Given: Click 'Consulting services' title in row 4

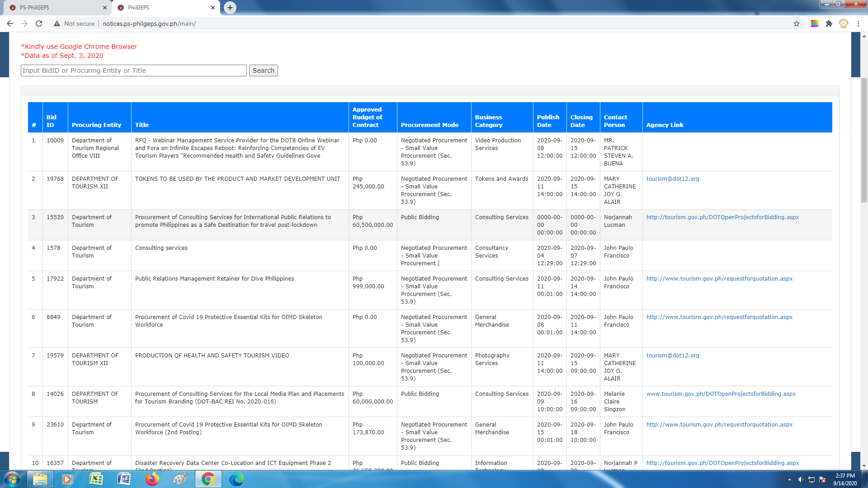Looking at the screenshot, I should [161, 248].
